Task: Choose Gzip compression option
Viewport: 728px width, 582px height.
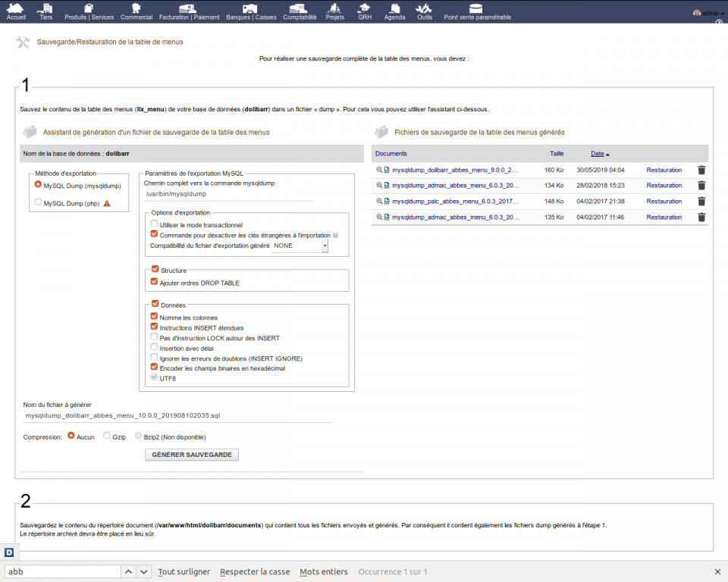Action: tap(107, 436)
